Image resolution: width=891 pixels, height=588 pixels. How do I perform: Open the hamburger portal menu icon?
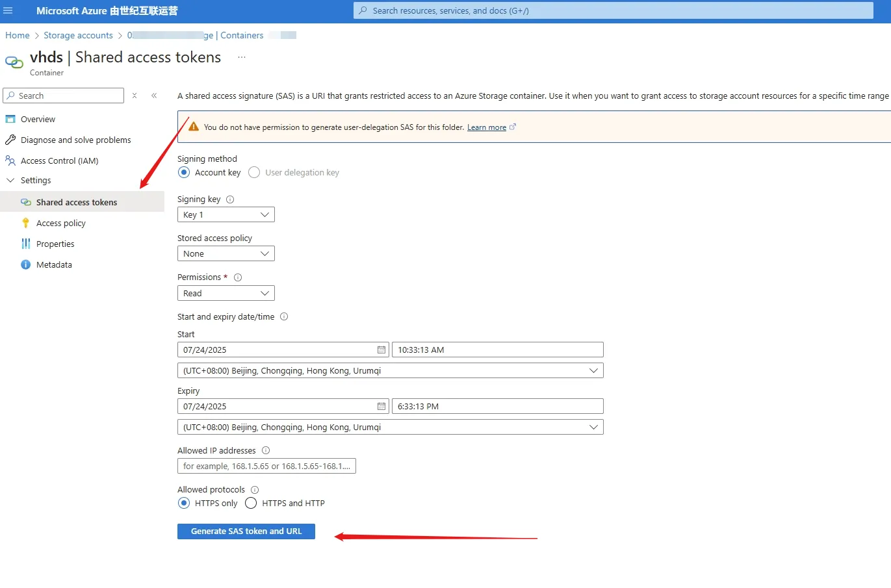click(x=8, y=10)
